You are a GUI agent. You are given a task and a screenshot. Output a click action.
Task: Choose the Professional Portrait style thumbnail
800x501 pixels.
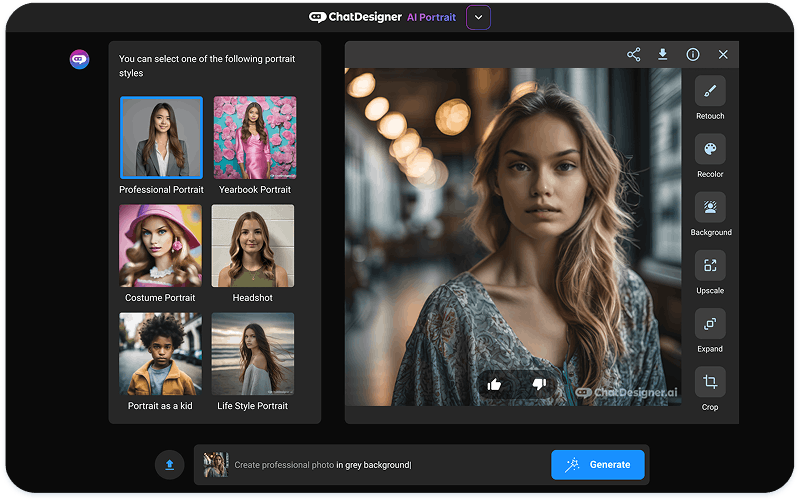pyautogui.click(x=161, y=137)
